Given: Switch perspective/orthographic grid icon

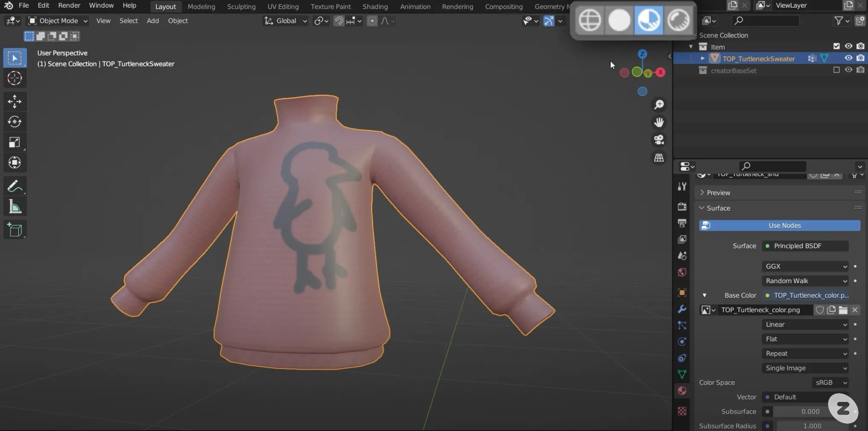Looking at the screenshot, I should pyautogui.click(x=659, y=158).
